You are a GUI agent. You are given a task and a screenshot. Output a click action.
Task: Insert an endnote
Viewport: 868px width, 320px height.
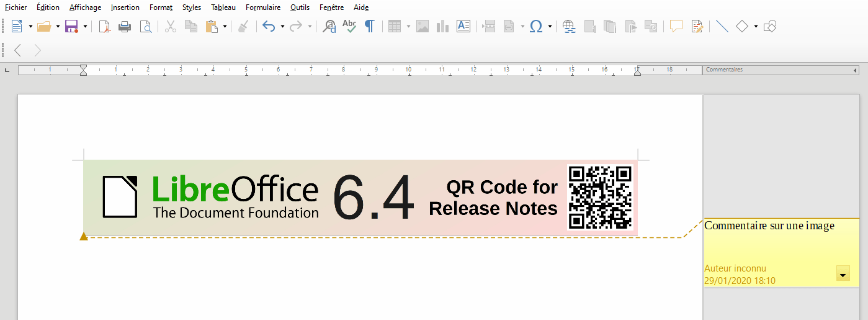pos(610,26)
